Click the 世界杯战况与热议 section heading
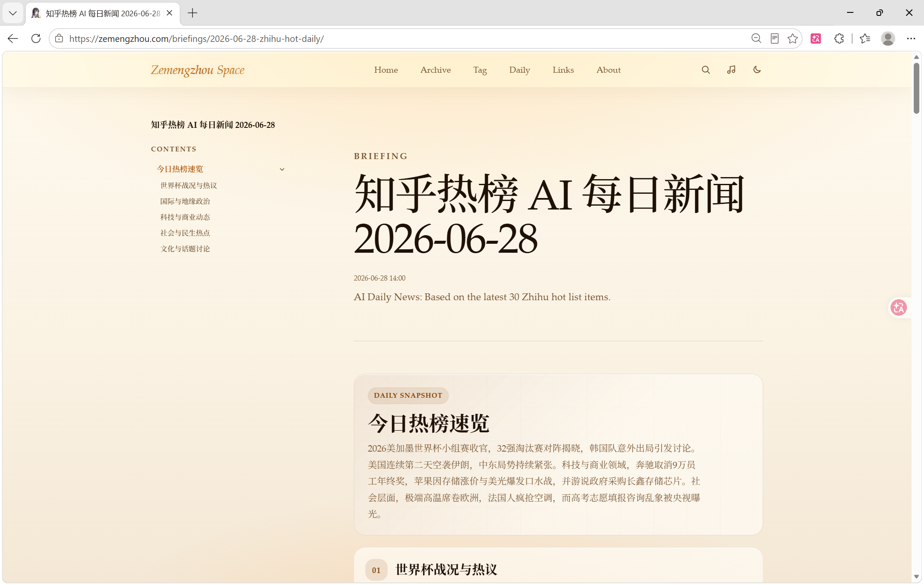Screen dimensions: 924x585 [x=447, y=570]
